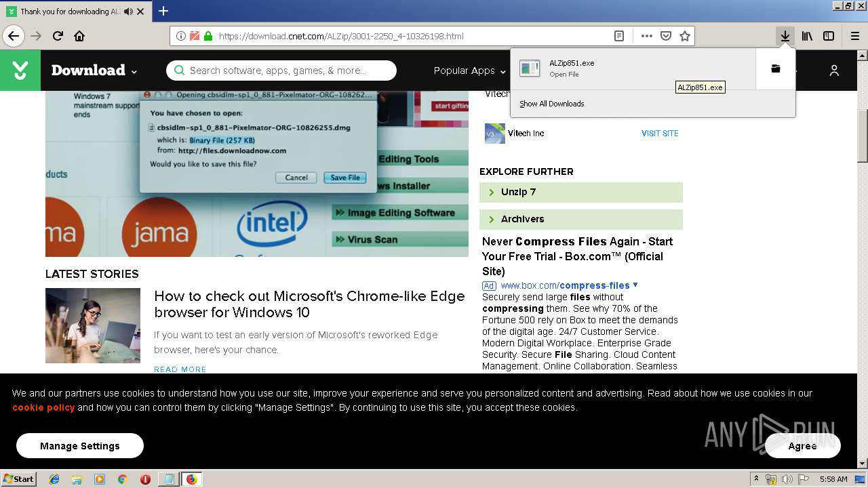The height and width of the screenshot is (488, 868).
Task: Open the Library menu
Action: pyautogui.click(x=807, y=36)
